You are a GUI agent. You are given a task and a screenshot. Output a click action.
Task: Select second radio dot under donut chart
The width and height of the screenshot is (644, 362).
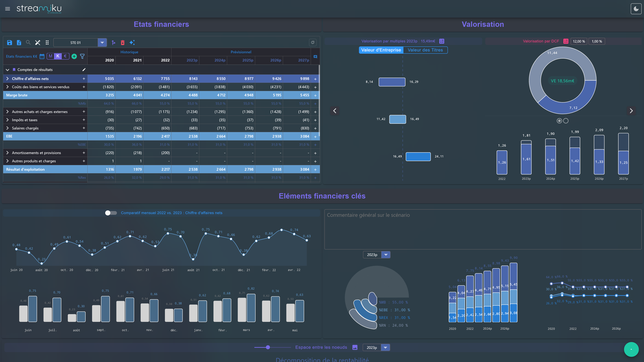(x=566, y=121)
